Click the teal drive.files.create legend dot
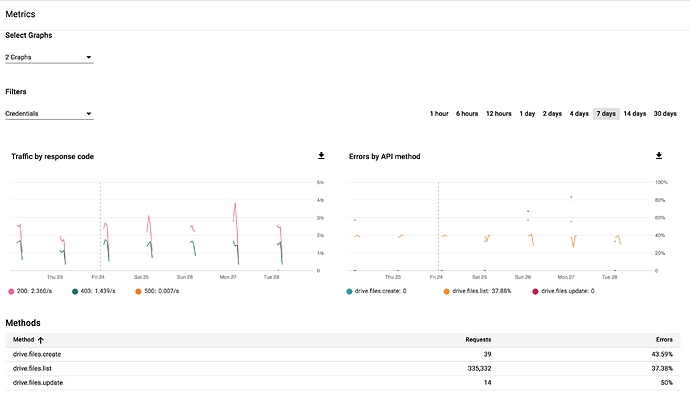This screenshot has height=402, width=690. click(x=349, y=291)
